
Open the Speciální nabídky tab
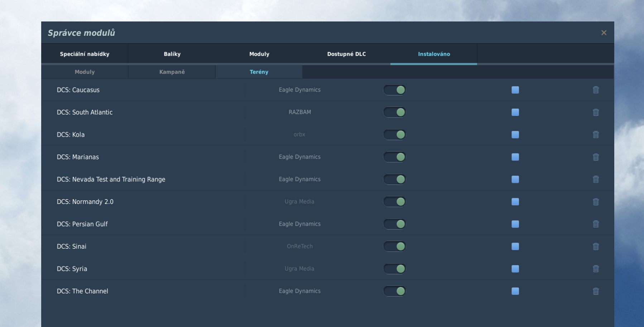coord(85,54)
